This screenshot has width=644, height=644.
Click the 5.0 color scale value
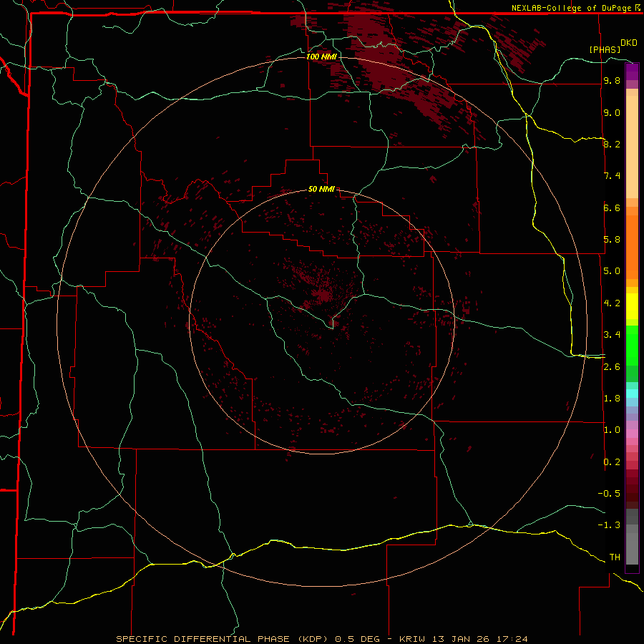[612, 271]
